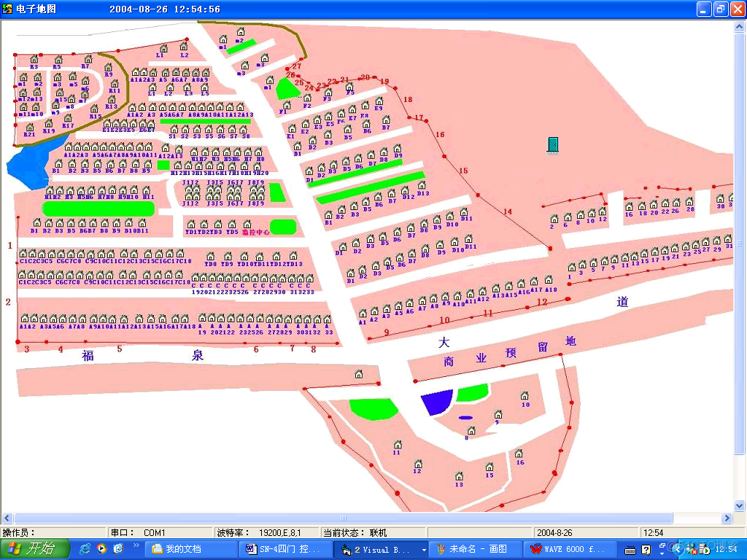
Task: Switch to SN-4四门 控 taskbar window
Action: [285, 549]
